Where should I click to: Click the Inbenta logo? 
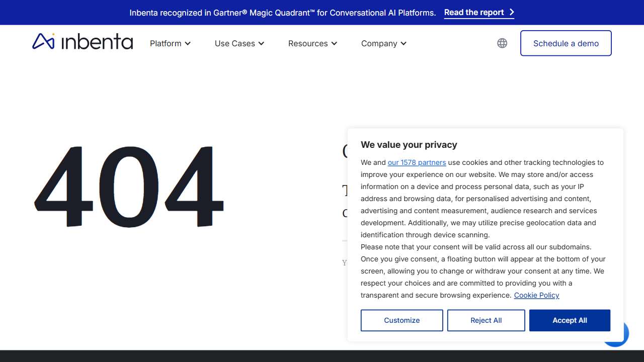(83, 42)
